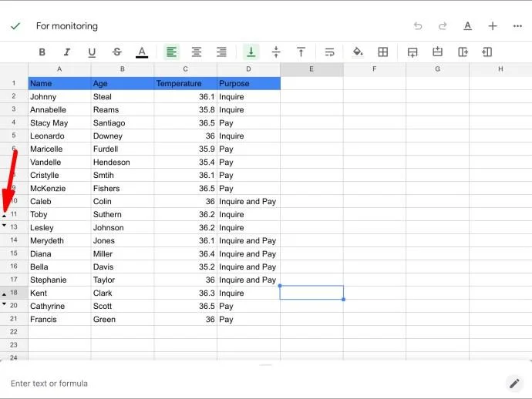Select row 21 header
The width and height of the screenshot is (532, 399).
pos(14,319)
